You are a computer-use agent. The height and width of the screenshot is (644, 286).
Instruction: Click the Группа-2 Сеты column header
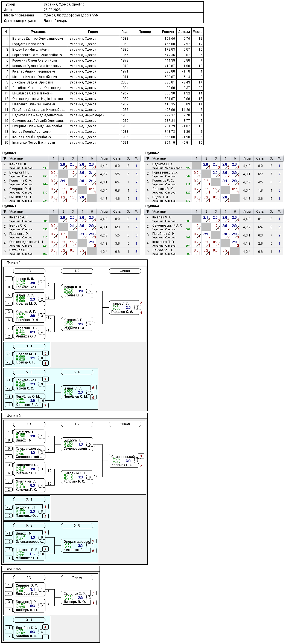point(260,158)
